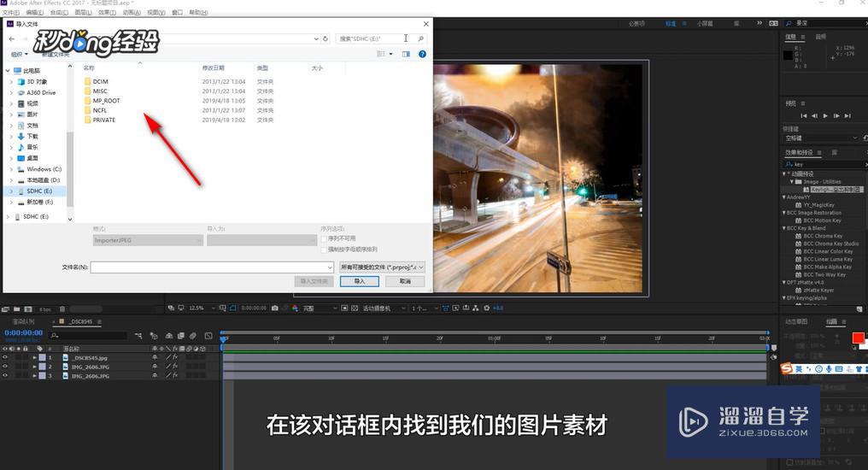868x470 pixels.
Task: Collapse the BCC Key & Blend category
Action: (x=784, y=228)
